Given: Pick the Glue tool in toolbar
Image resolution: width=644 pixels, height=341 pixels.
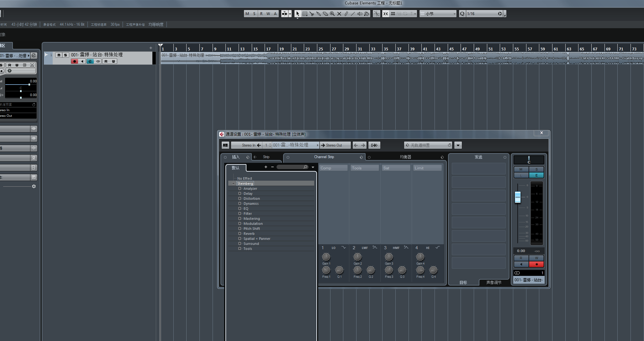Looking at the screenshot, I should (x=319, y=14).
